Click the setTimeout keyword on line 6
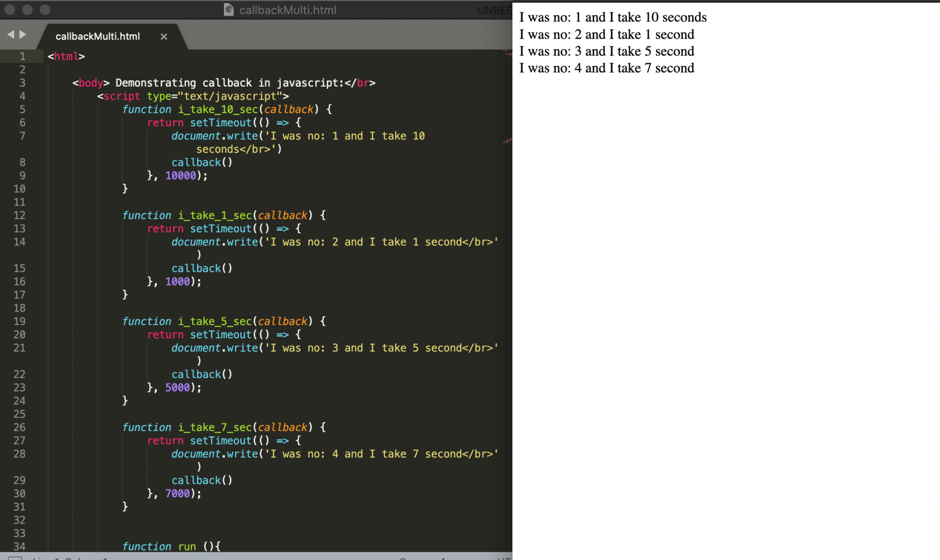This screenshot has width=940, height=560. (220, 123)
